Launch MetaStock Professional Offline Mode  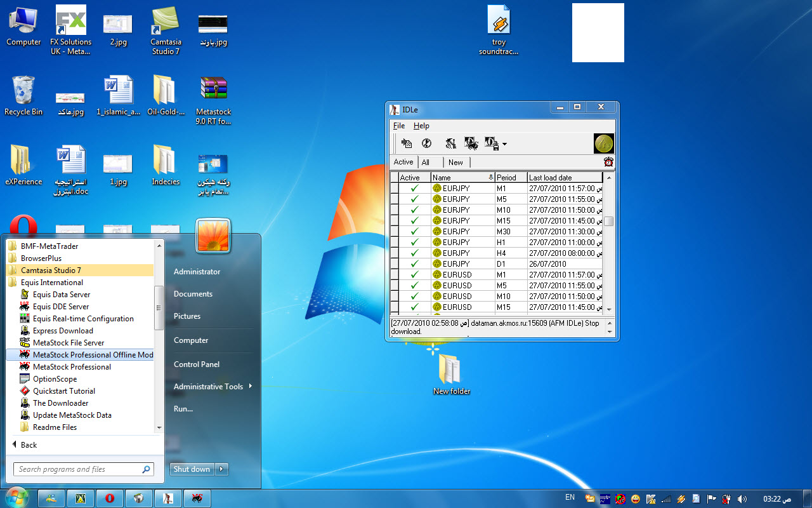click(x=80, y=355)
